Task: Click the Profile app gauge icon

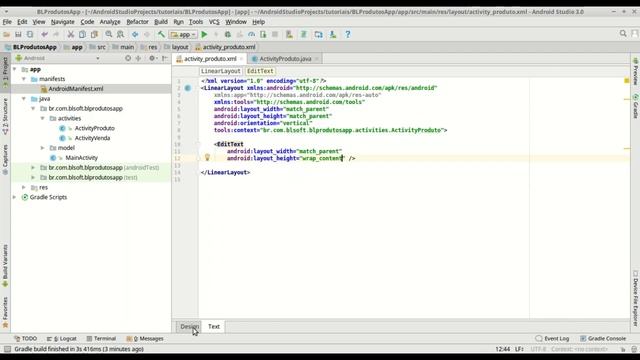Action: click(x=251, y=35)
